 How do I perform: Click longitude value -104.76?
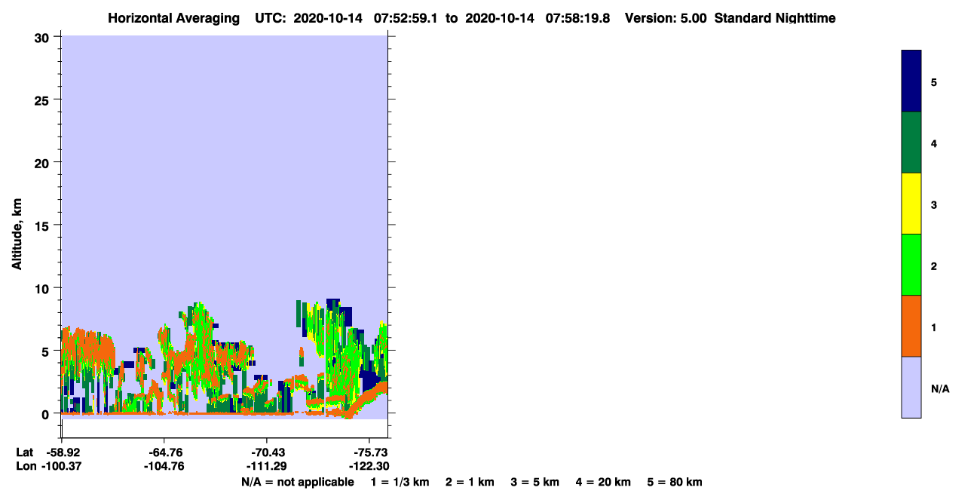[x=164, y=466]
